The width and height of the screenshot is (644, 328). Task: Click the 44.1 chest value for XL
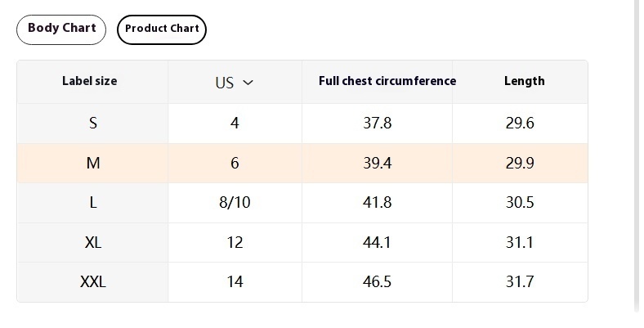[x=377, y=242]
